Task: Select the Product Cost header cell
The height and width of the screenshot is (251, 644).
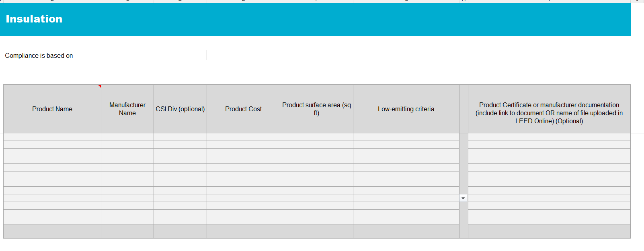Action: tap(243, 109)
